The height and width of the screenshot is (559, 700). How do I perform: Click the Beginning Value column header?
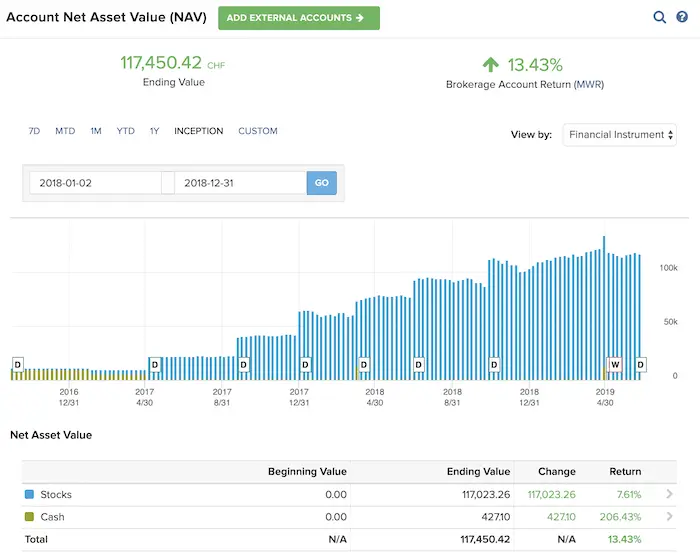307,471
